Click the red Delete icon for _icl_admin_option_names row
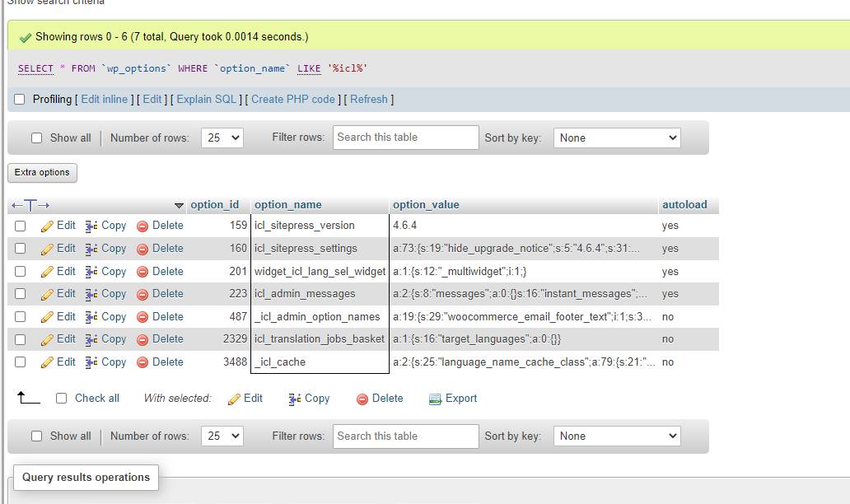The width and height of the screenshot is (850, 504). 142,317
